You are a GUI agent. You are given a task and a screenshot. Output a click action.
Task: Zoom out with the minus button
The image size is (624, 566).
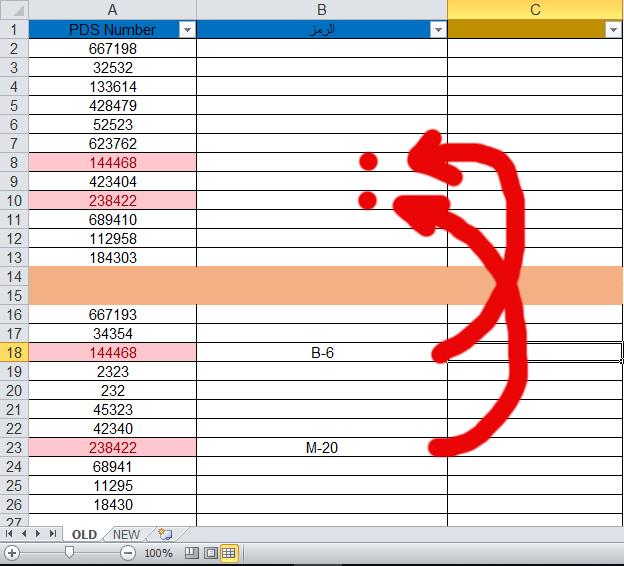tap(128, 553)
